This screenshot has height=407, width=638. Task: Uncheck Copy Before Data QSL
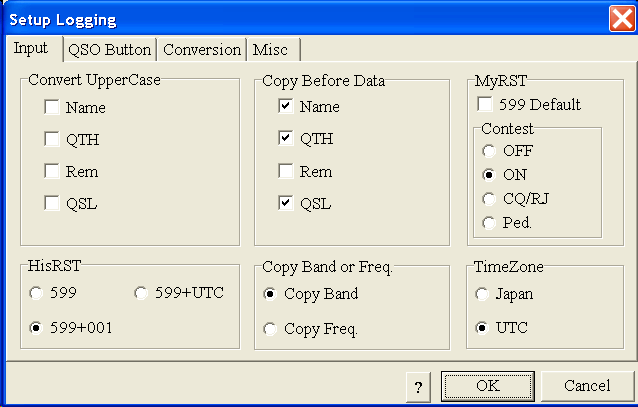(x=286, y=204)
